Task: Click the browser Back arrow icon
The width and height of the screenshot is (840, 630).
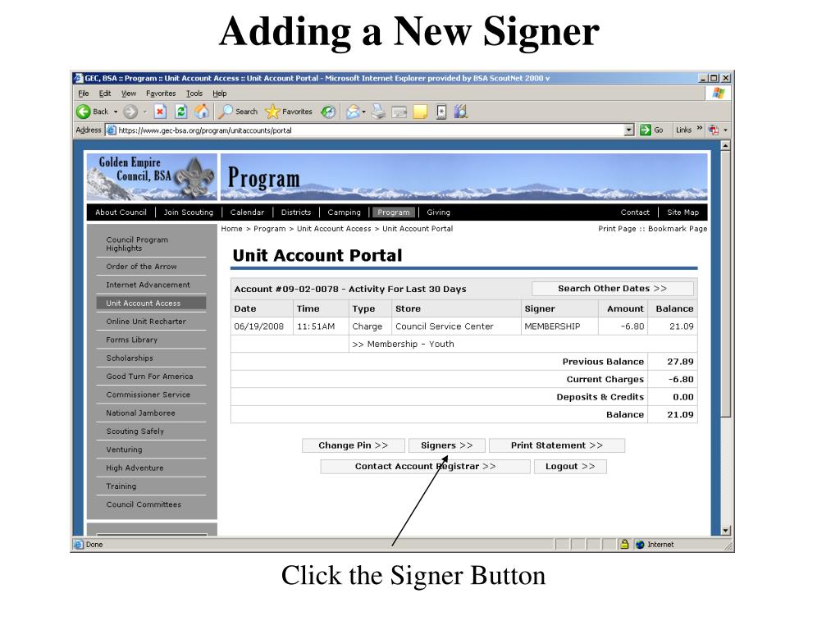Action: click(83, 112)
